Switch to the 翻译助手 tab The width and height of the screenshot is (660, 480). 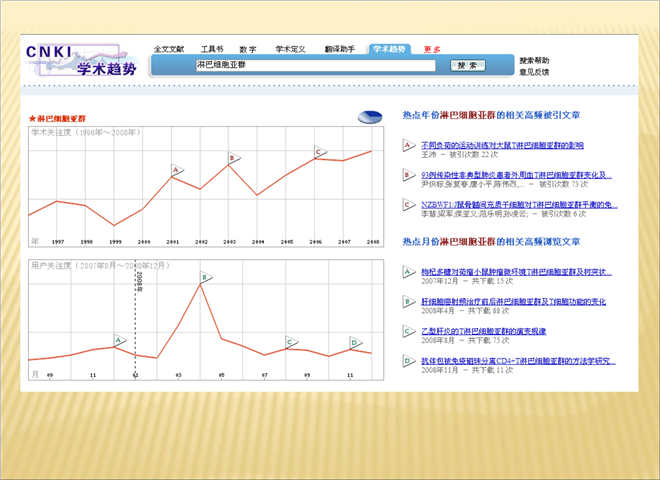340,49
